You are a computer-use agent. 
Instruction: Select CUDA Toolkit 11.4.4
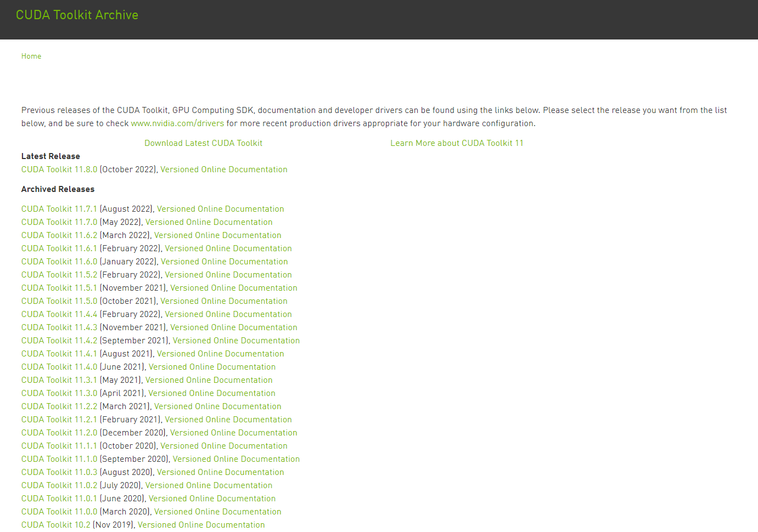59,314
